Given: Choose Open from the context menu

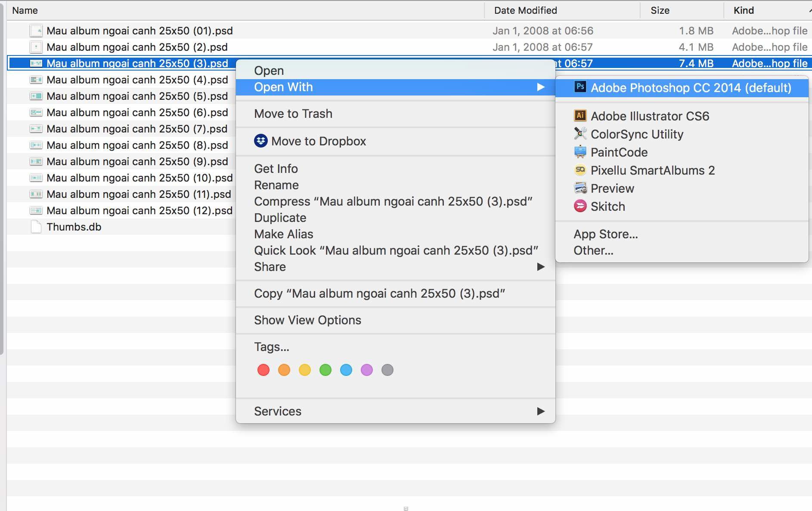Looking at the screenshot, I should 395,71.
